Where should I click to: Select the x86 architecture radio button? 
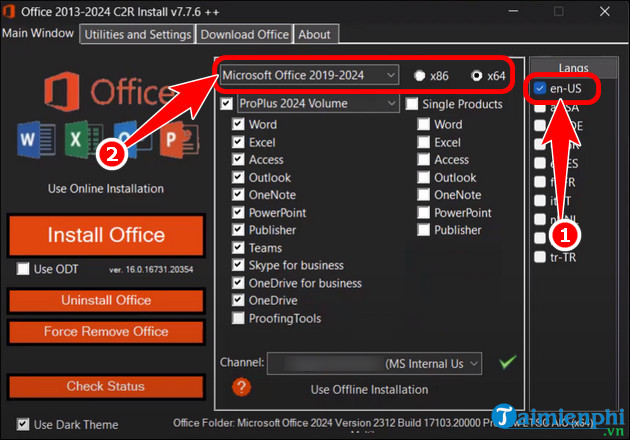(x=419, y=76)
